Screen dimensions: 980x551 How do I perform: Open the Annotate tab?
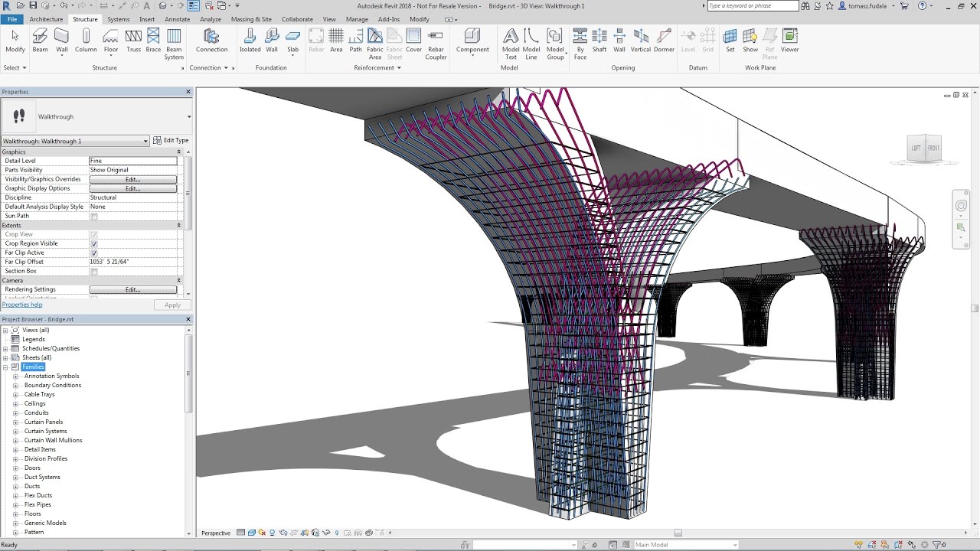tap(177, 19)
